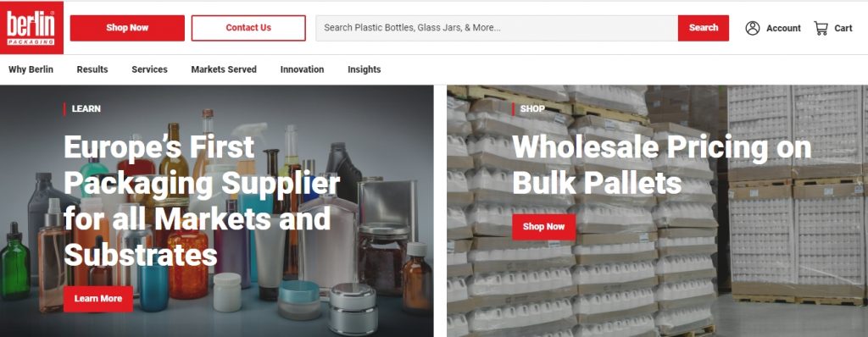Expand the Innovation menu
868x337 pixels.
303,69
